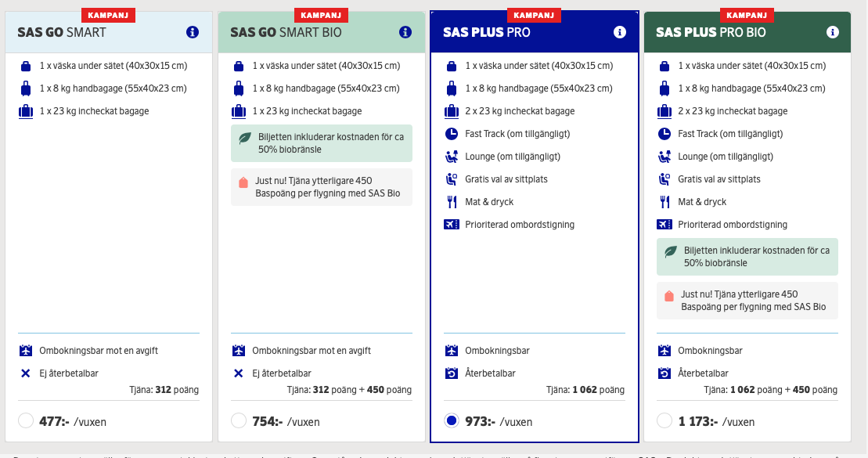Click the Baspoäng promo notice on SAS GO SMART BIO
This screenshot has height=458, width=868.
tap(321, 186)
